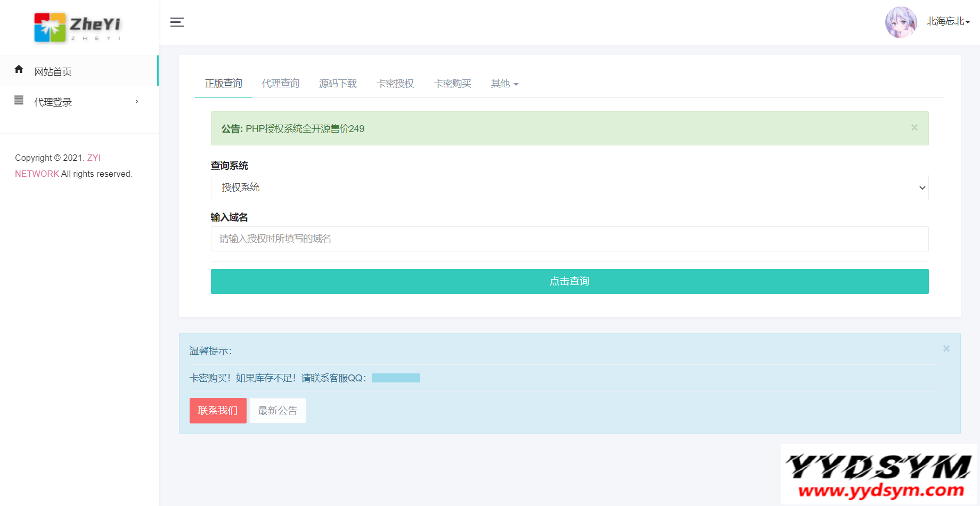Open the sidebar hamburger menu
The height and width of the screenshot is (506, 980).
(177, 22)
